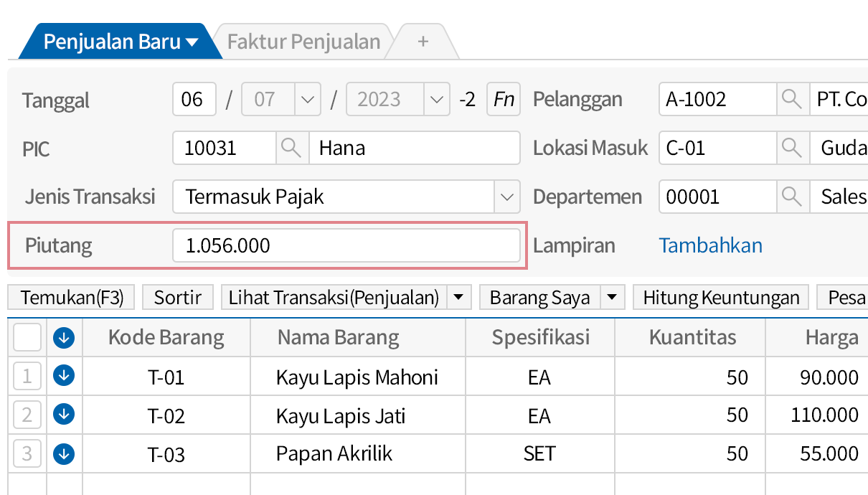Open the Pelanggan customer search lookup

coord(792,99)
